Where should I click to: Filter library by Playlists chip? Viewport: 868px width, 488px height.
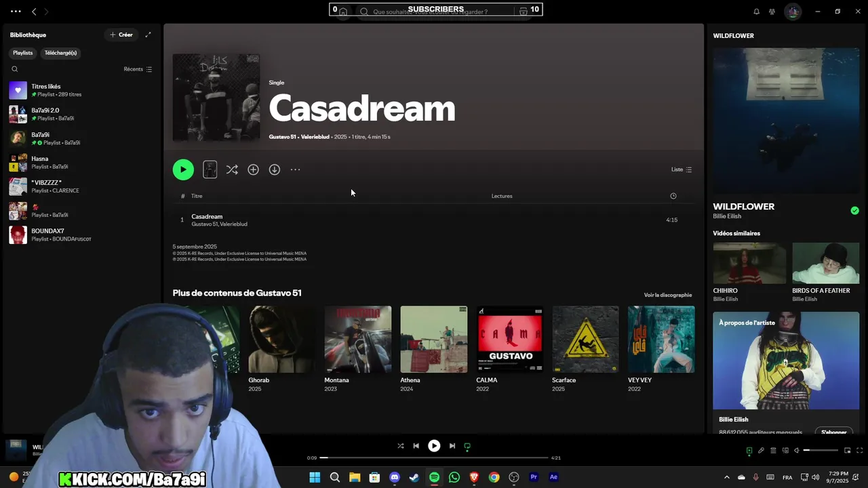pos(22,53)
